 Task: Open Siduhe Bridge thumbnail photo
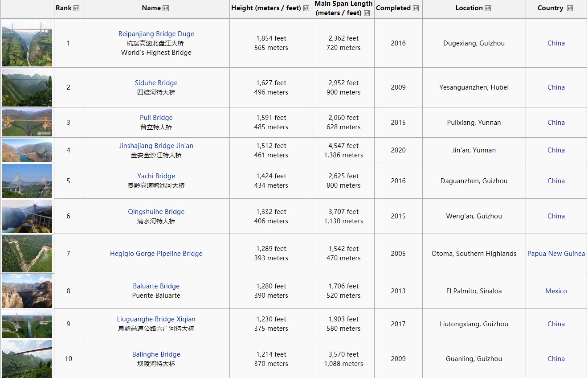point(27,87)
